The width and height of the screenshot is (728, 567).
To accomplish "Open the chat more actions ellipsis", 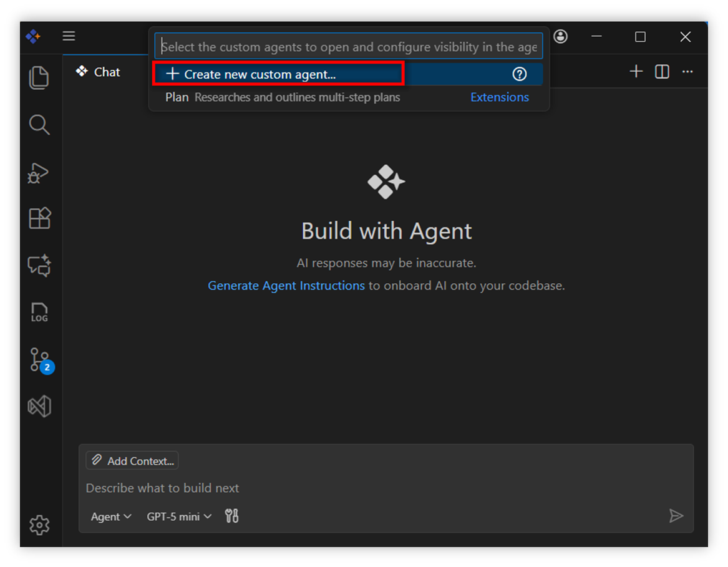I will tap(687, 71).
